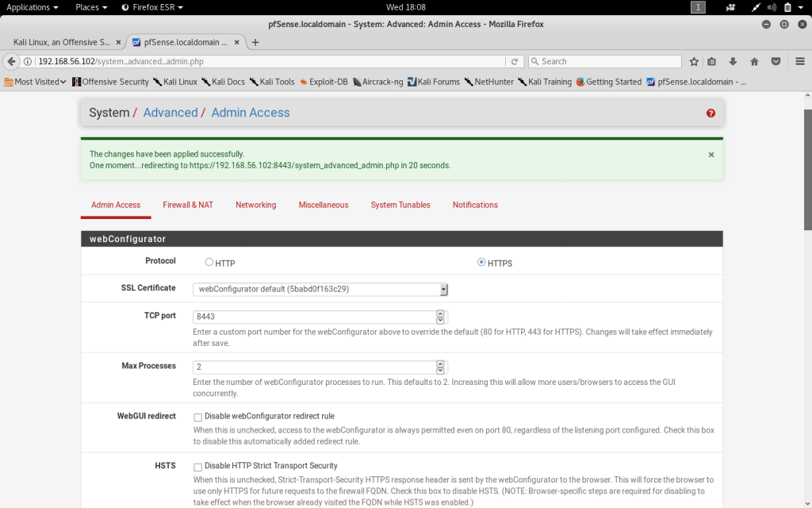Save page using the Pocket icon
The width and height of the screenshot is (812, 508).
(x=776, y=61)
